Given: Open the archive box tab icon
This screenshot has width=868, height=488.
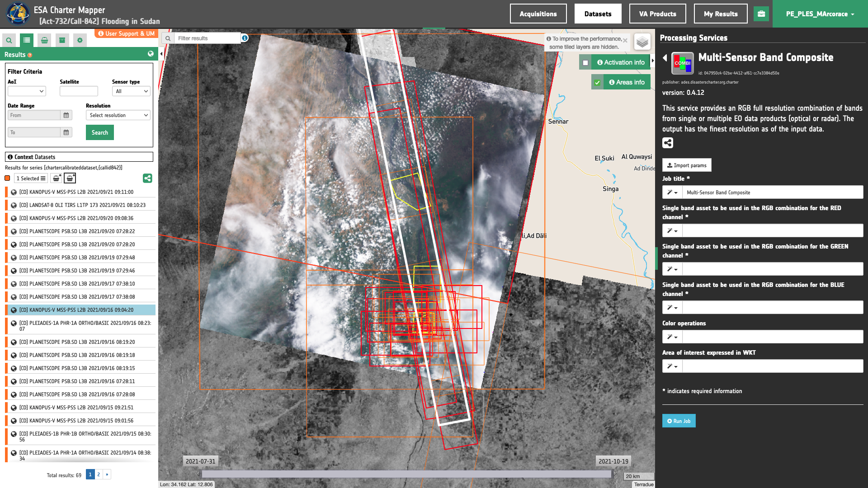Looking at the screenshot, I should 62,40.
